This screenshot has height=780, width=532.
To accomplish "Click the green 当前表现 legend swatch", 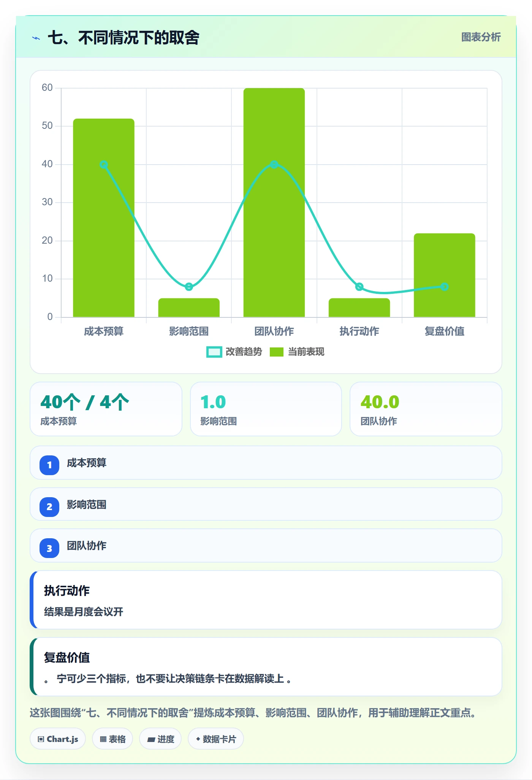I will (277, 352).
